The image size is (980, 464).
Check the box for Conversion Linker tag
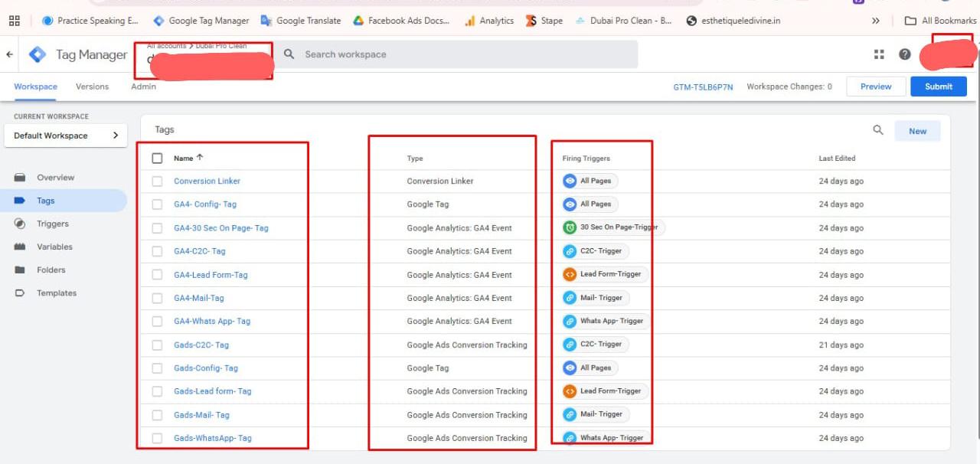pos(157,181)
